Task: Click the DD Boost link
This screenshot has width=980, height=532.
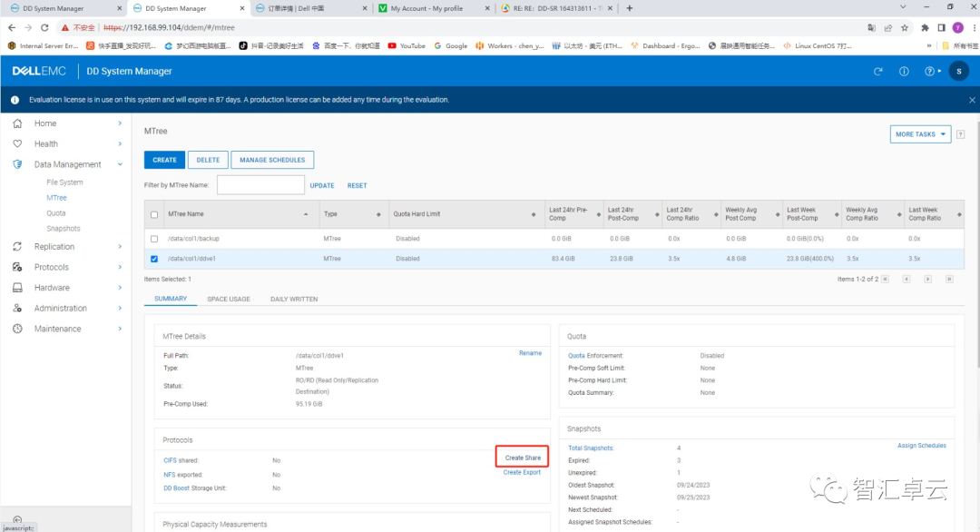Action: click(x=176, y=488)
